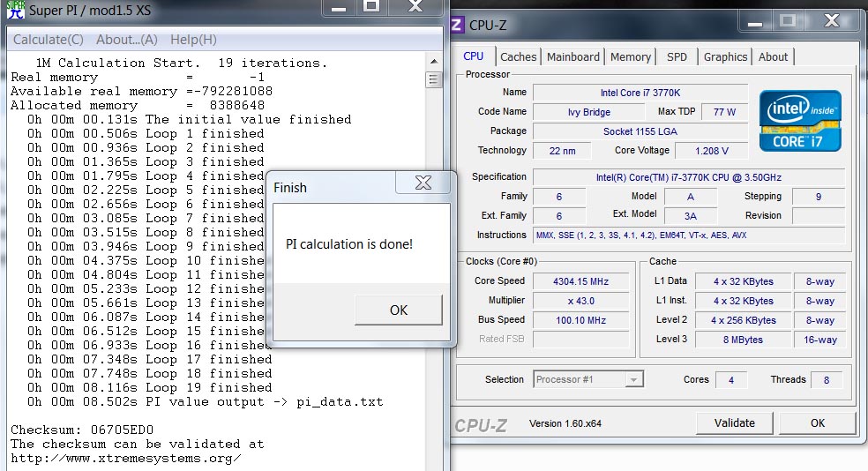868x471 pixels.
Task: Click the 'Allocated memory = 8388648' line
Action: point(138,105)
